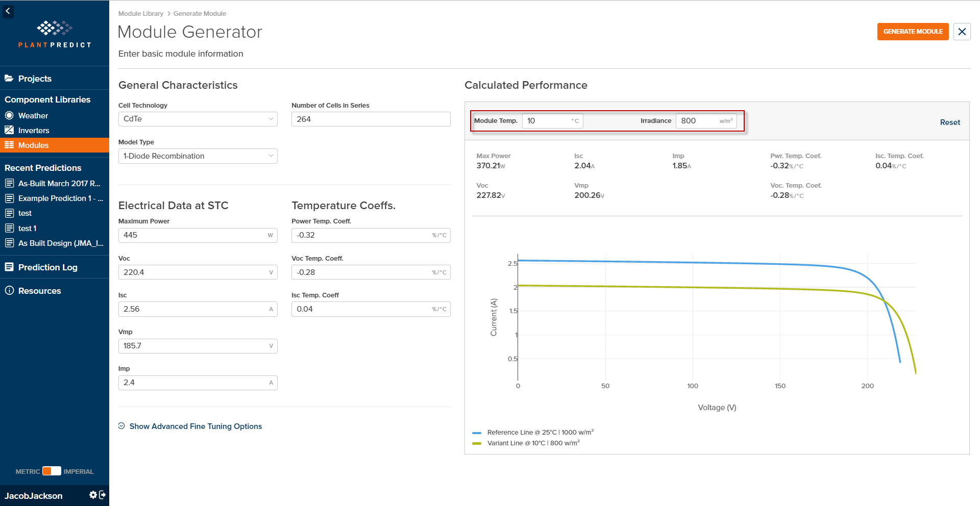Click the Vmp value 200.26V
The height and width of the screenshot is (506, 980).
coord(589,195)
